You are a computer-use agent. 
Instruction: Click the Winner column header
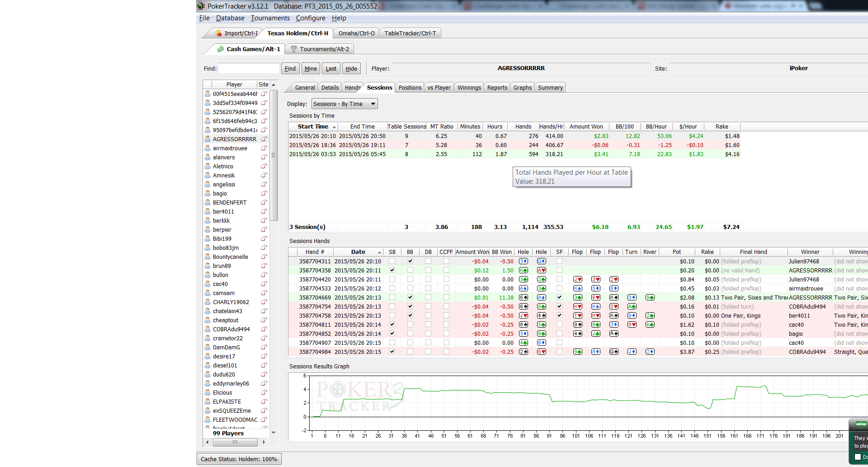coord(810,252)
